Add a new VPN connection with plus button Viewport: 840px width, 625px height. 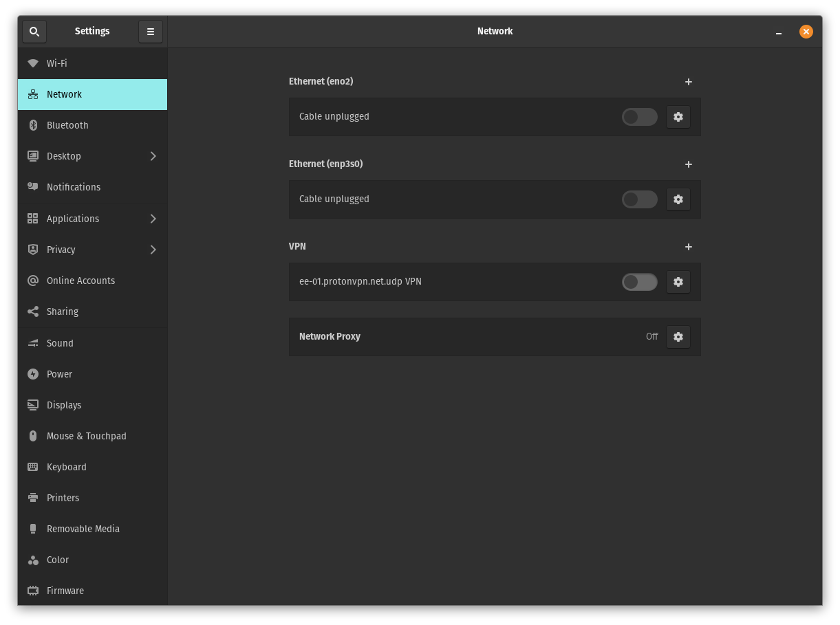689,247
